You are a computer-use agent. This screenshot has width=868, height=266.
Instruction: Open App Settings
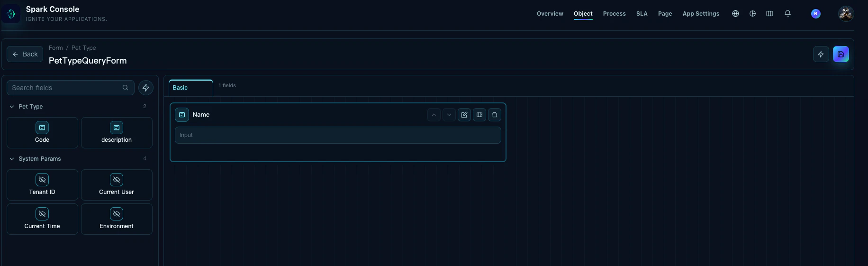(x=701, y=14)
